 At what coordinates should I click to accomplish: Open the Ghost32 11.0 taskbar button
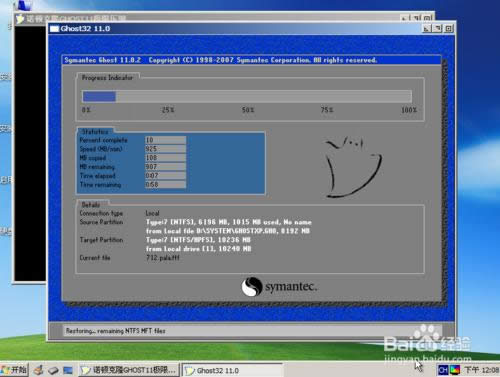(232, 370)
